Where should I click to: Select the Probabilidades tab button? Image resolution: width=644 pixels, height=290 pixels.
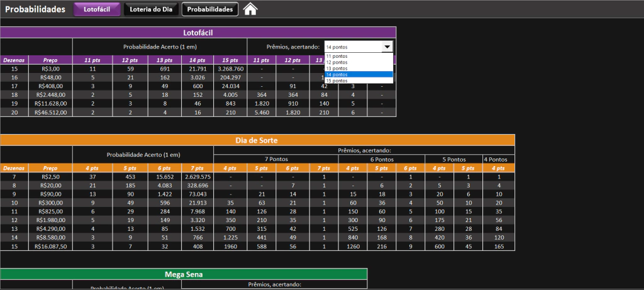point(211,9)
